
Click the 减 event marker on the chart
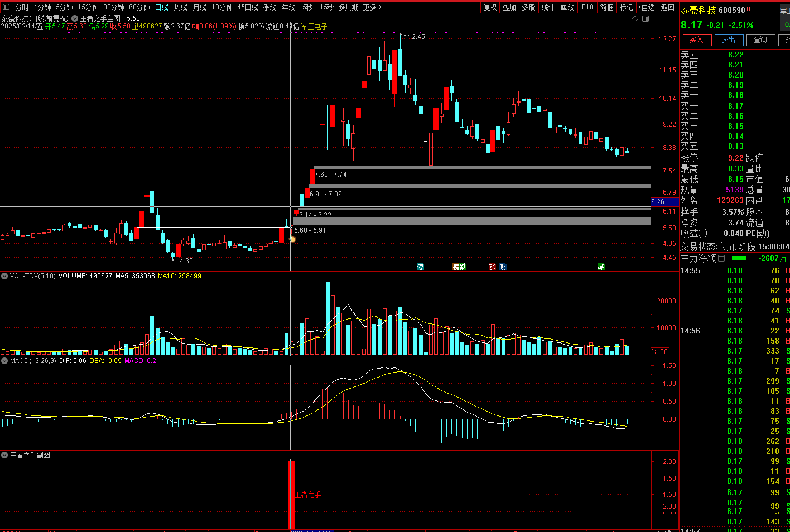coord(601,267)
